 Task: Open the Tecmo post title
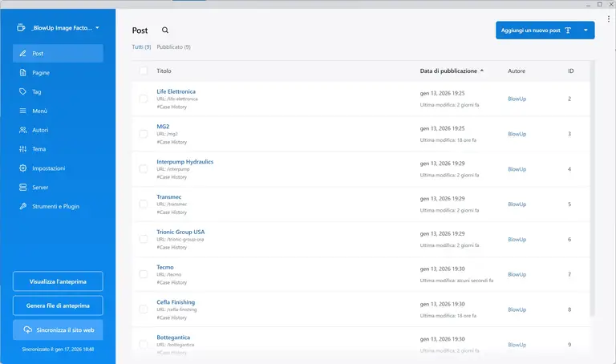point(165,267)
